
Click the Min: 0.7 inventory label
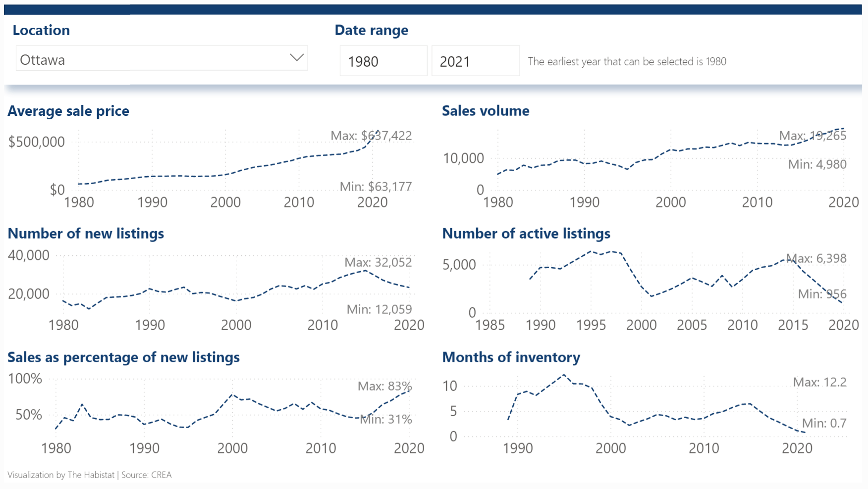point(823,423)
